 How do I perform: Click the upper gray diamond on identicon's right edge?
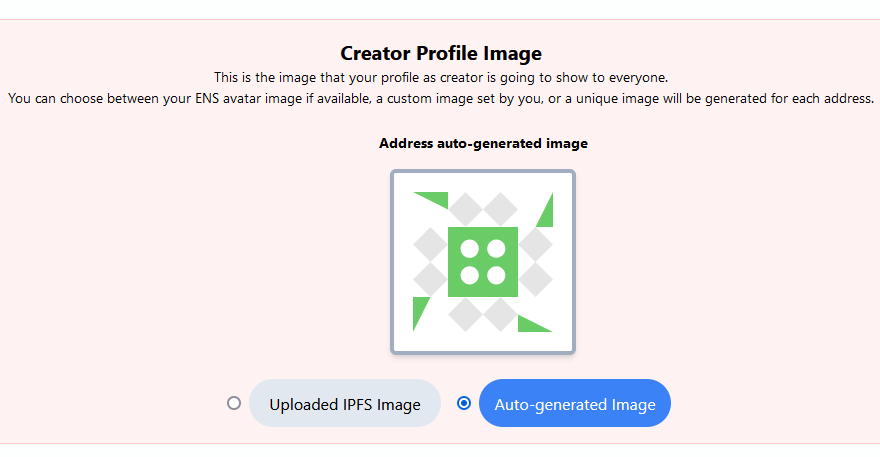[535, 245]
